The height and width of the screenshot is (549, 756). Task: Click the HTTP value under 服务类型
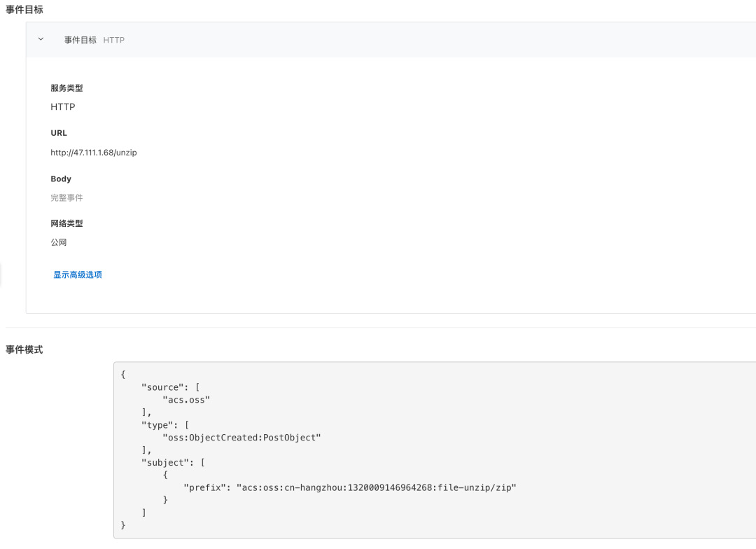[63, 107]
